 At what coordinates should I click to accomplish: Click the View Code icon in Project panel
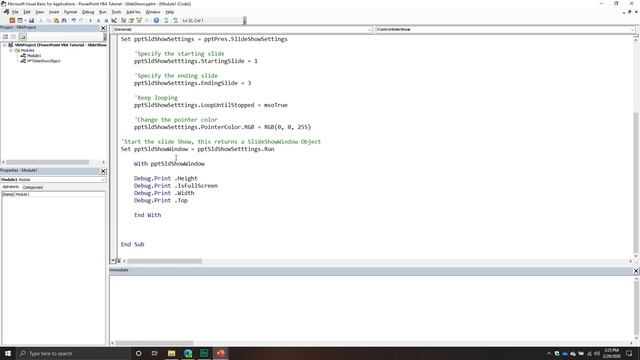tap(5, 36)
